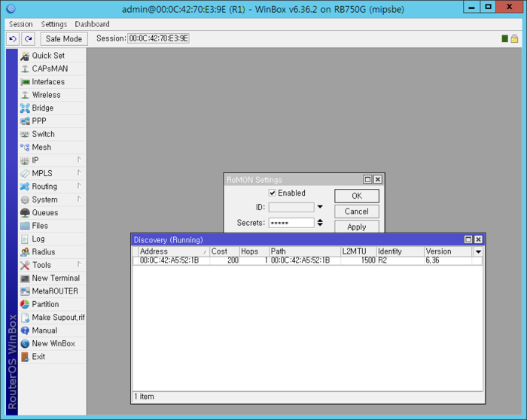
Task: Click the Secrets up-down arrows
Action: [x=320, y=223]
